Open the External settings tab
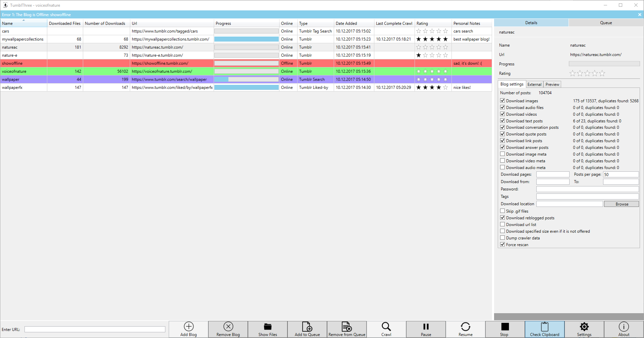Viewport: 644px width, 338px height. 534,84
